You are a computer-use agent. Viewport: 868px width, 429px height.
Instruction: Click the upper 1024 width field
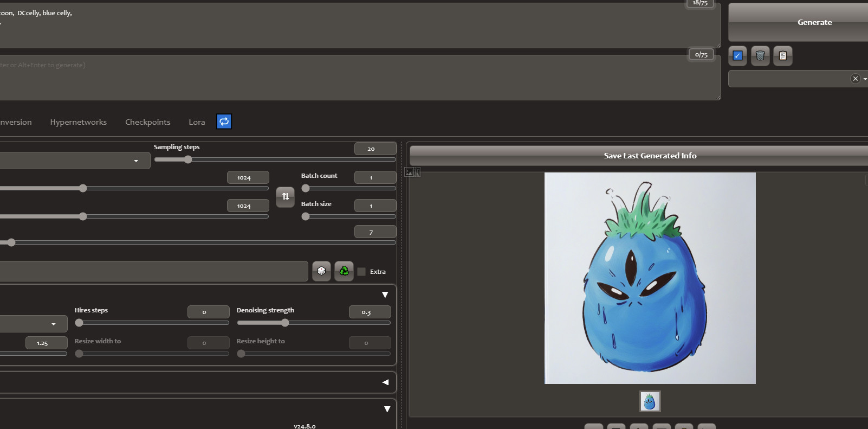(248, 177)
